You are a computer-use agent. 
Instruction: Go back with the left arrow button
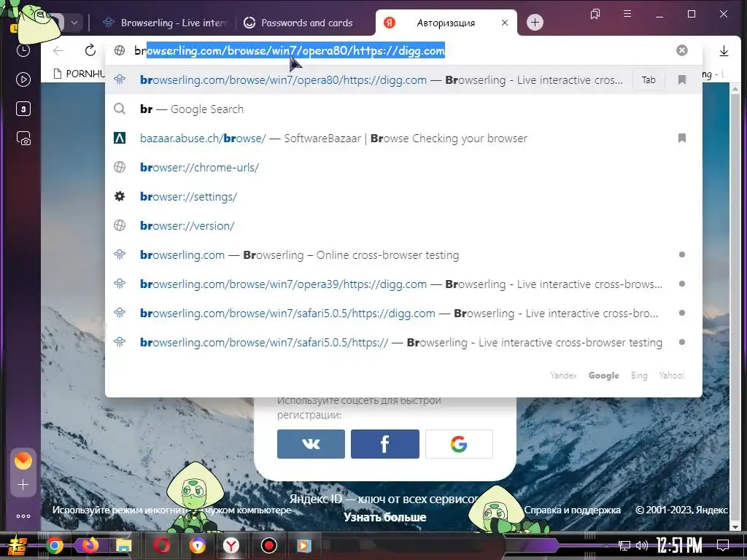tap(58, 50)
